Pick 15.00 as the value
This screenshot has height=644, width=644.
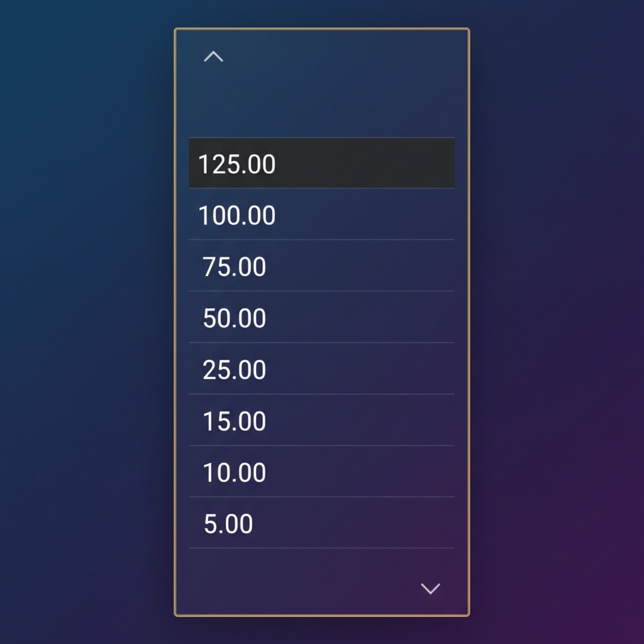[321, 421]
